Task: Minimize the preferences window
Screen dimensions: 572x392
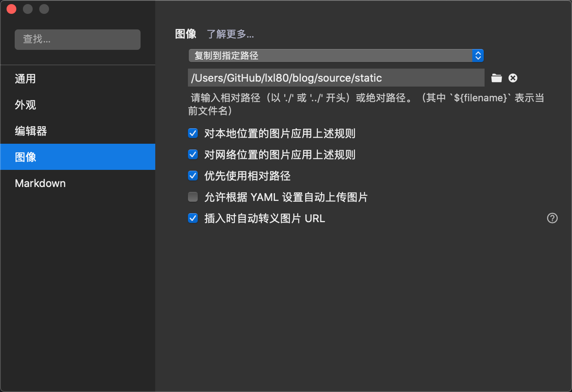Action: click(x=28, y=9)
